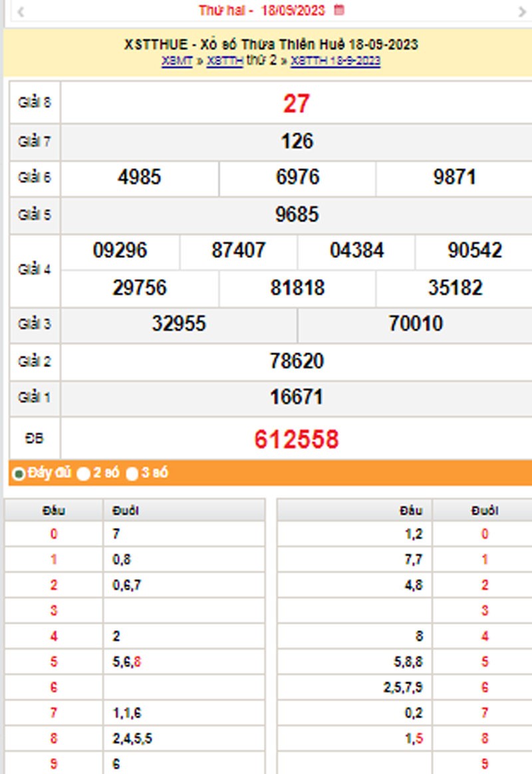Select the 2 số radio option

click(x=83, y=474)
